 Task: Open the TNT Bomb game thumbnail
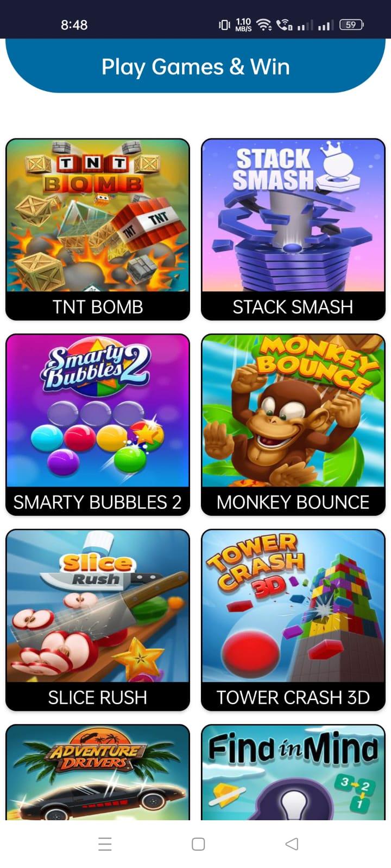[98, 215]
